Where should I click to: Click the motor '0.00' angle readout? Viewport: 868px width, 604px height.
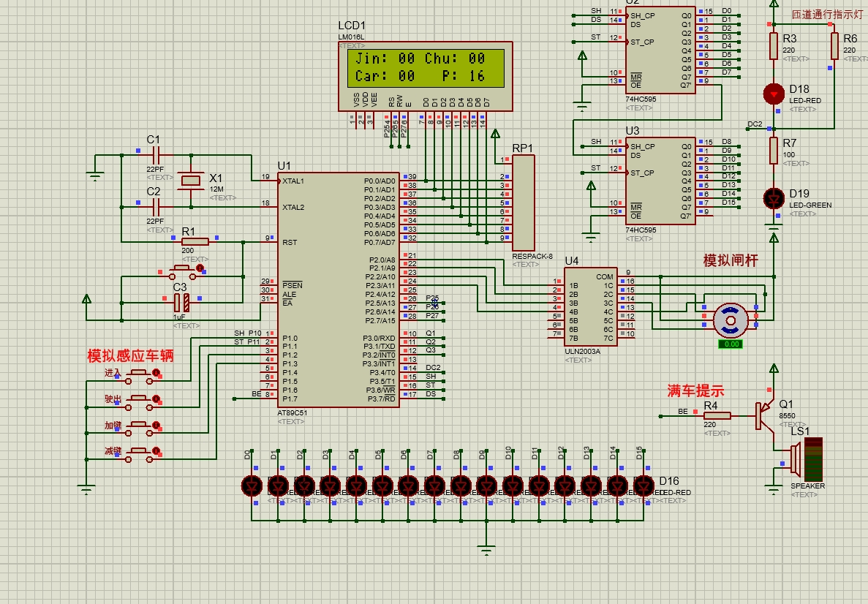731,344
